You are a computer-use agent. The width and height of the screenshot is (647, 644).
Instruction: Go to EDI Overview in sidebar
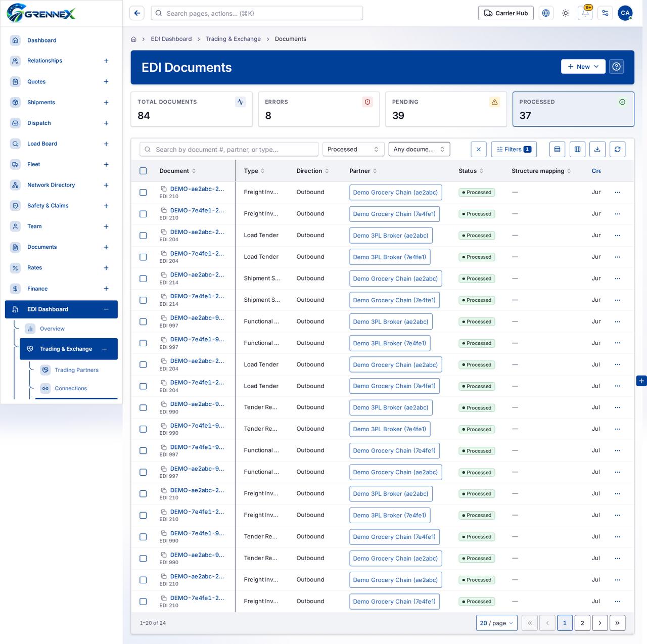pyautogui.click(x=52, y=329)
